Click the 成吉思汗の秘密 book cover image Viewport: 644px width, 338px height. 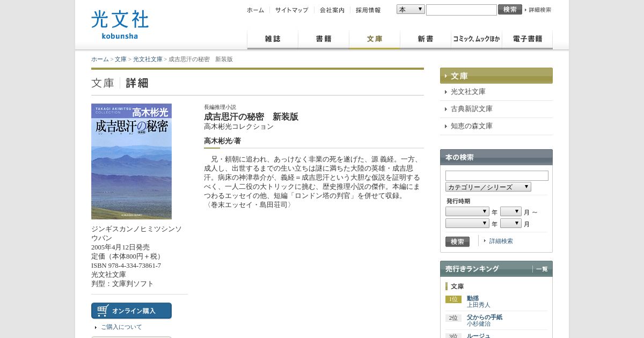click(x=131, y=161)
